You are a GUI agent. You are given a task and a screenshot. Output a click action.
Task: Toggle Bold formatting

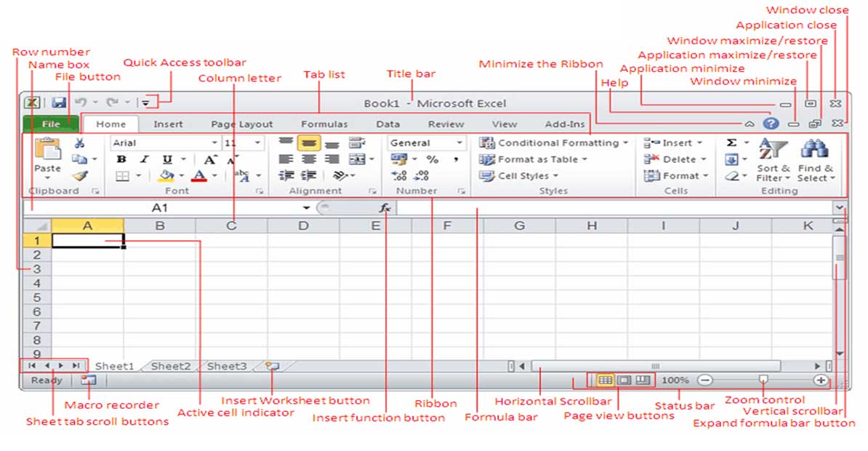[121, 159]
